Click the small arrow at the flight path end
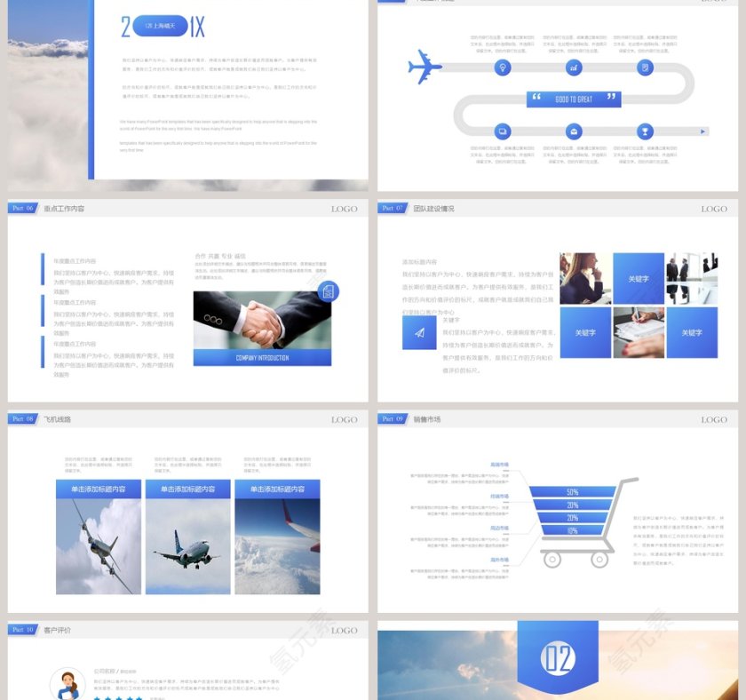The width and height of the screenshot is (746, 700). (704, 131)
